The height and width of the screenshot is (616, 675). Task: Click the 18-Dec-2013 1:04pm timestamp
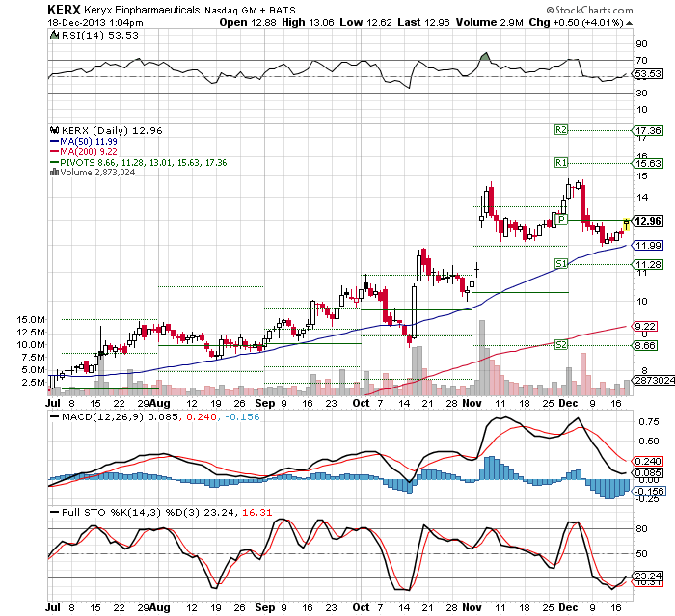[95, 23]
